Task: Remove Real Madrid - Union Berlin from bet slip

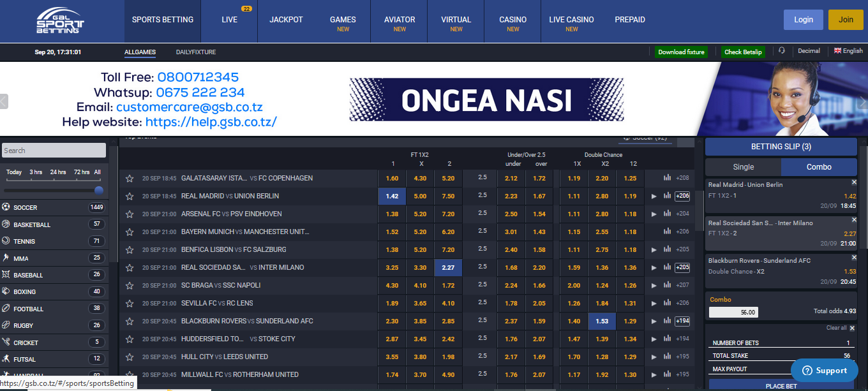Action: (x=854, y=182)
